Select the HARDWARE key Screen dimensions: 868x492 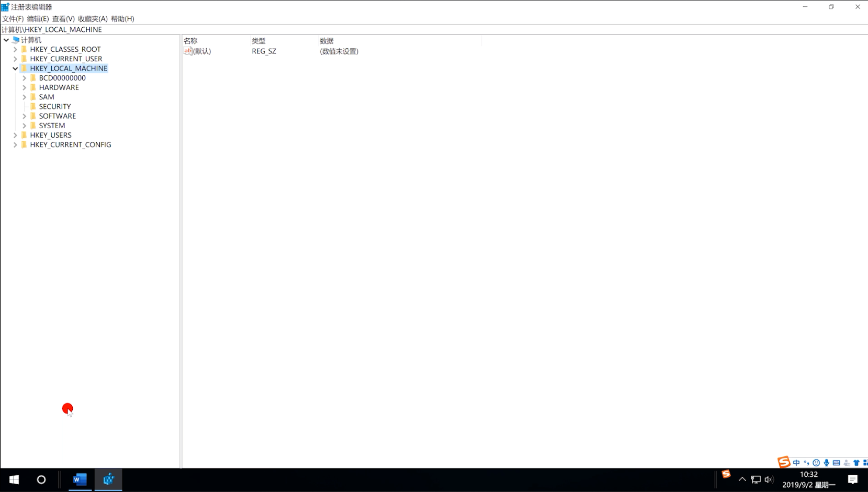[59, 87]
